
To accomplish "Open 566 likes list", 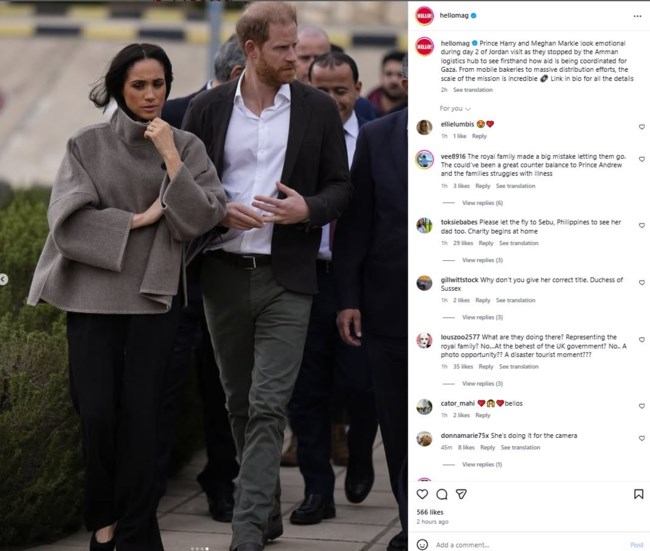I will 430,512.
